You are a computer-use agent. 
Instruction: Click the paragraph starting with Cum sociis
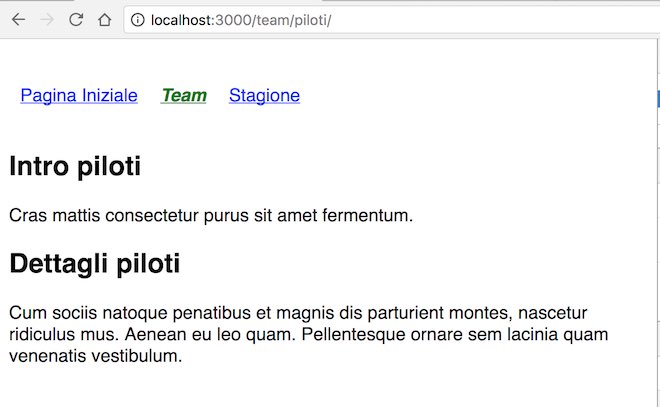300,332
